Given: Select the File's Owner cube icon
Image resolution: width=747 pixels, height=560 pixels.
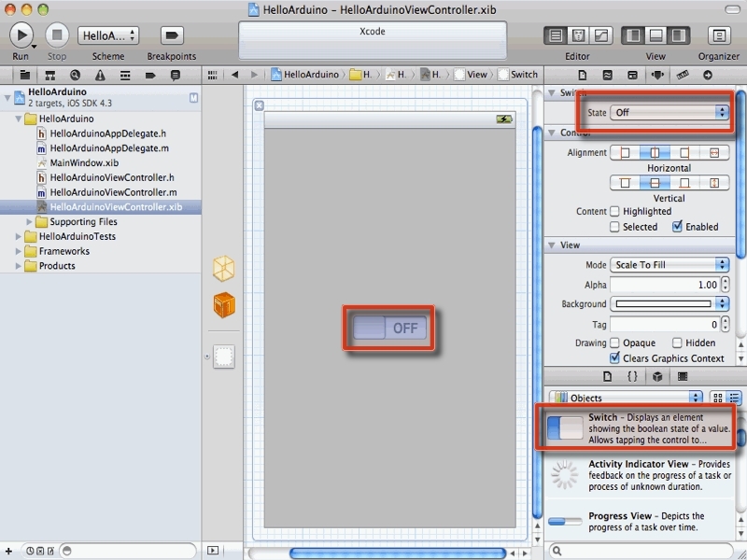Looking at the screenshot, I should point(223,268).
